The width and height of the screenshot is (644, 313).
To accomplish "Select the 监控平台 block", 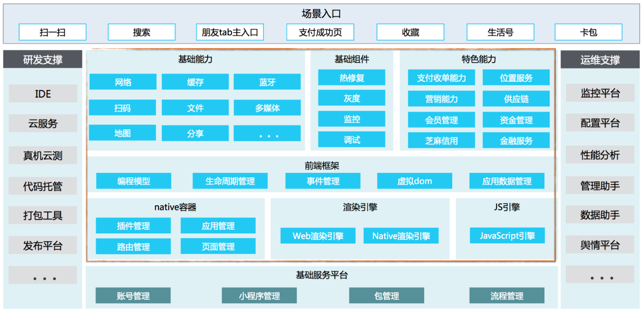I will (600, 93).
